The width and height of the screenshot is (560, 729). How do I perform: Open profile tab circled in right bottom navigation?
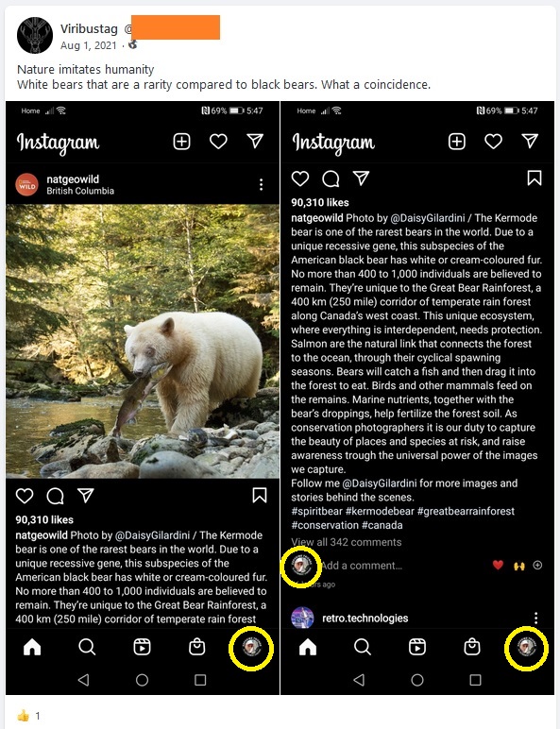tap(527, 647)
